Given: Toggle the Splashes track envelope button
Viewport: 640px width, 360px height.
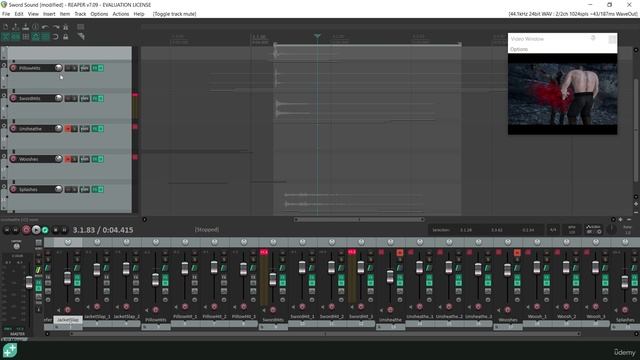Looking at the screenshot, I should point(84,189).
